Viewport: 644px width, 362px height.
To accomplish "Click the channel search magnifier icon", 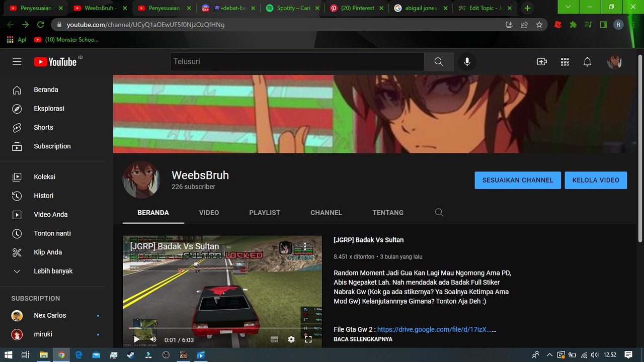I will coord(439,213).
